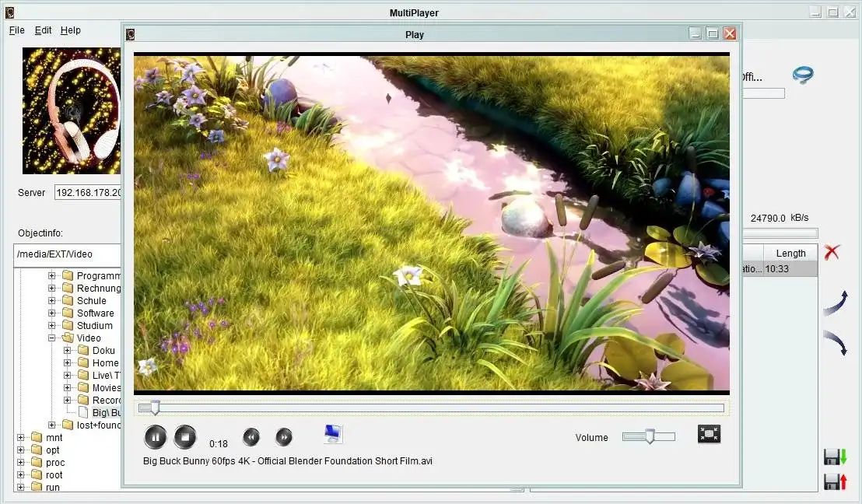Expand the mnt folder node
862x504 pixels.
21,437
